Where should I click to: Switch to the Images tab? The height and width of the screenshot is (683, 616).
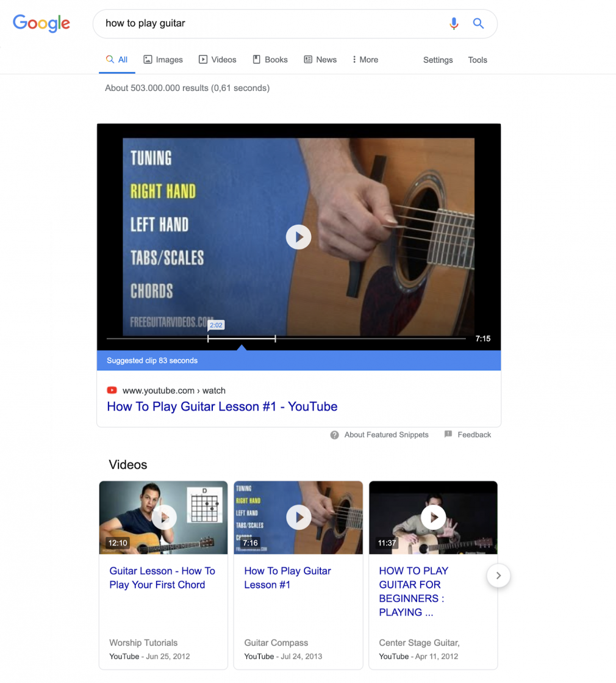point(163,60)
